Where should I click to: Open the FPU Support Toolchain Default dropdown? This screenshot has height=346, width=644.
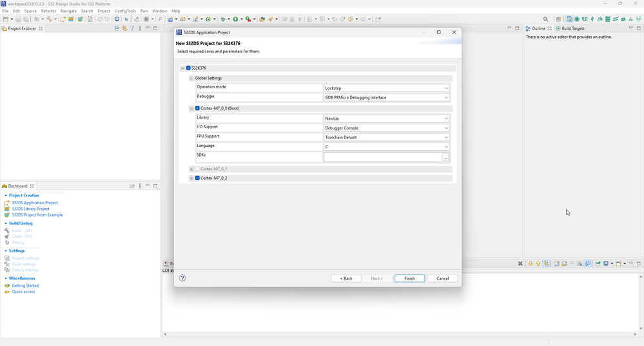[x=386, y=137]
